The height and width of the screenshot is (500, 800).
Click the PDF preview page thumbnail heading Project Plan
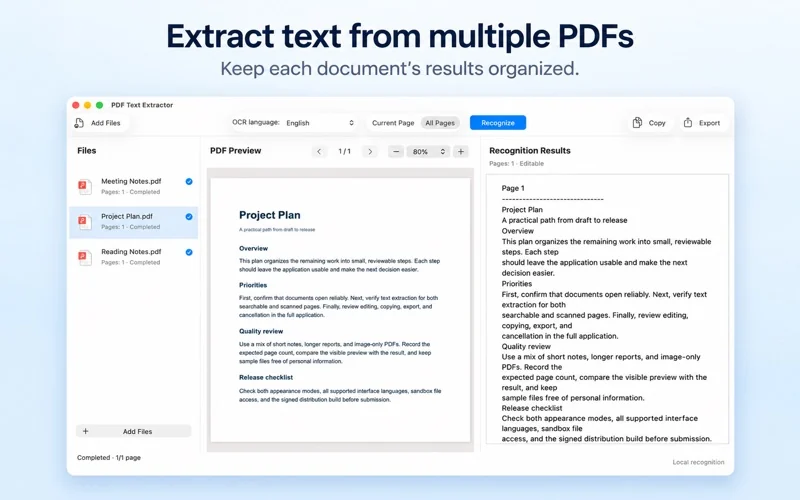[269, 215]
